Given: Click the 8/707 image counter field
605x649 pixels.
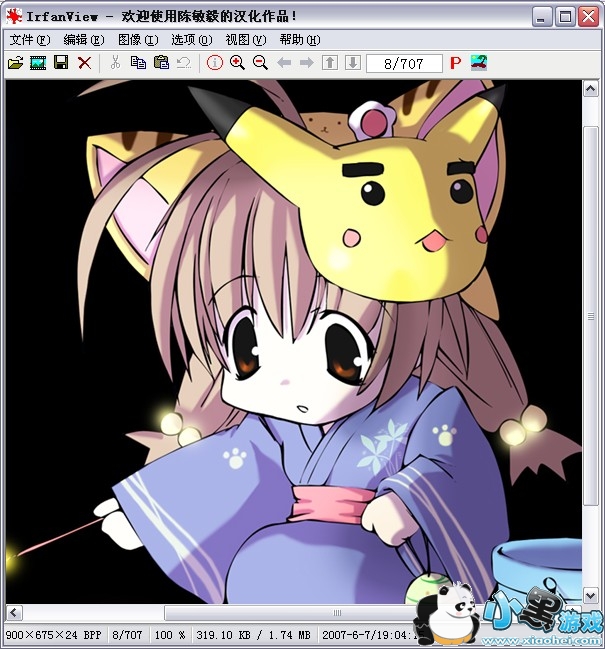Looking at the screenshot, I should click(x=404, y=64).
